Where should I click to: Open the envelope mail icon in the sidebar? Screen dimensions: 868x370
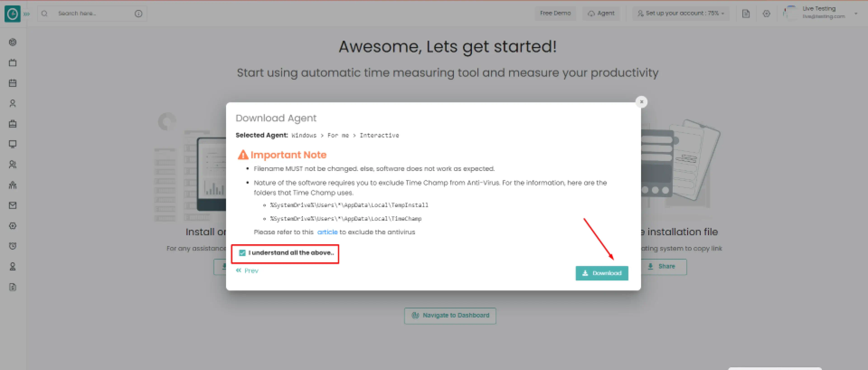(x=13, y=205)
